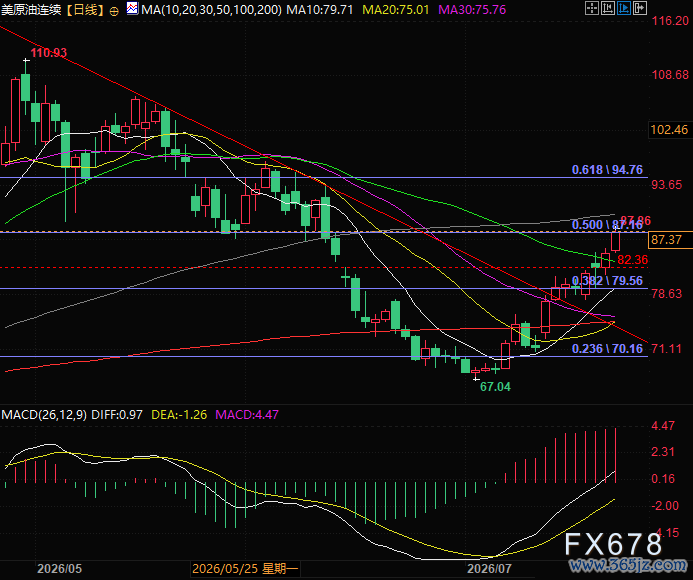Open the indicator chart icon before MA
Viewport: 693px width, 580px height.
pos(132,8)
